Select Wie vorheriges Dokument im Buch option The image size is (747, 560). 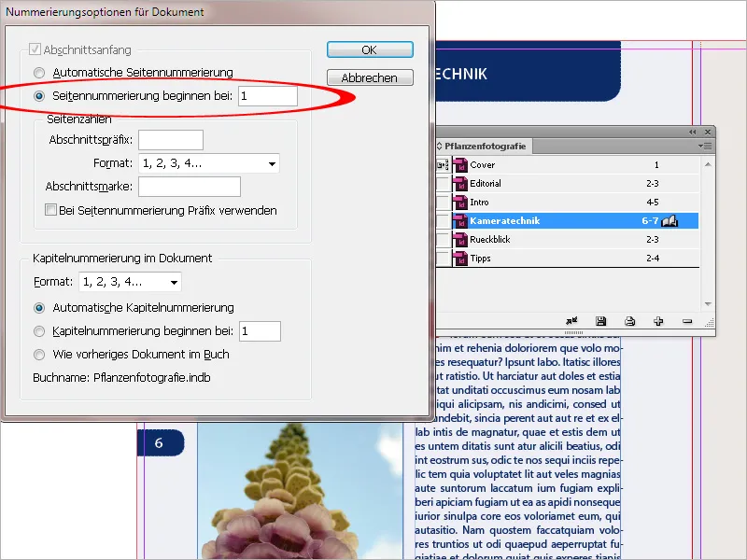39,355
